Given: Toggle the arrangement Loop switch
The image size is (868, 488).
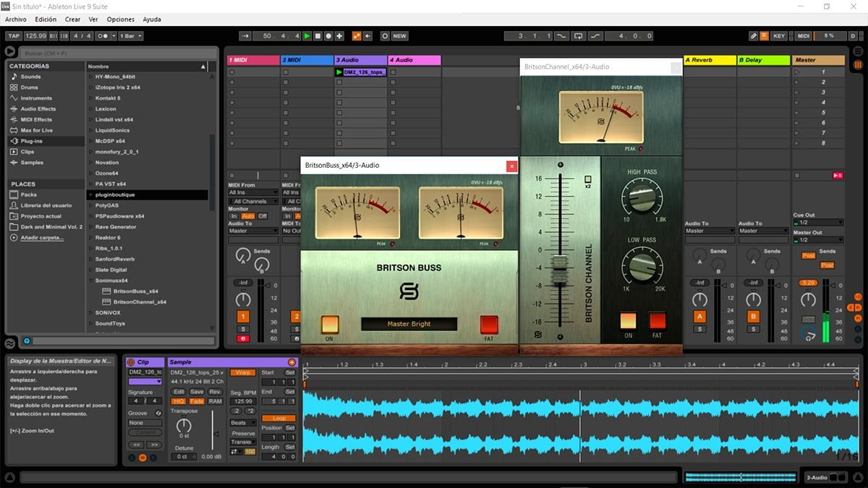Looking at the screenshot, I should pyautogui.click(x=579, y=35).
